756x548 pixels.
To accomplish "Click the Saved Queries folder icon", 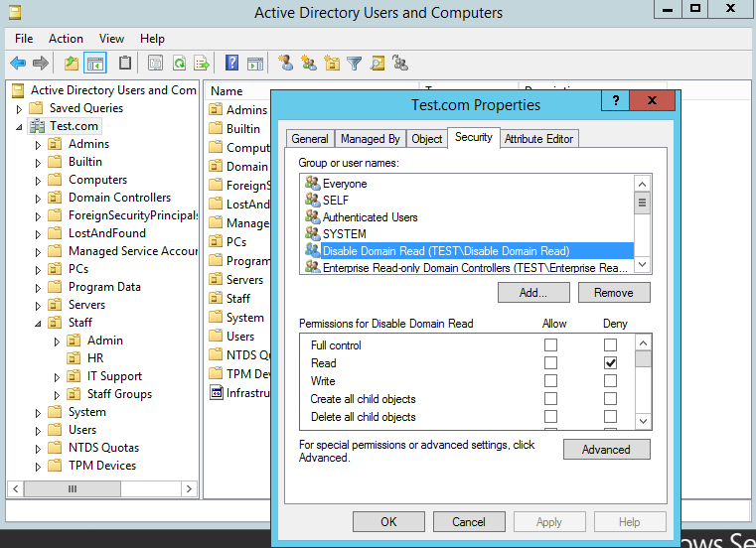I will click(x=36, y=107).
